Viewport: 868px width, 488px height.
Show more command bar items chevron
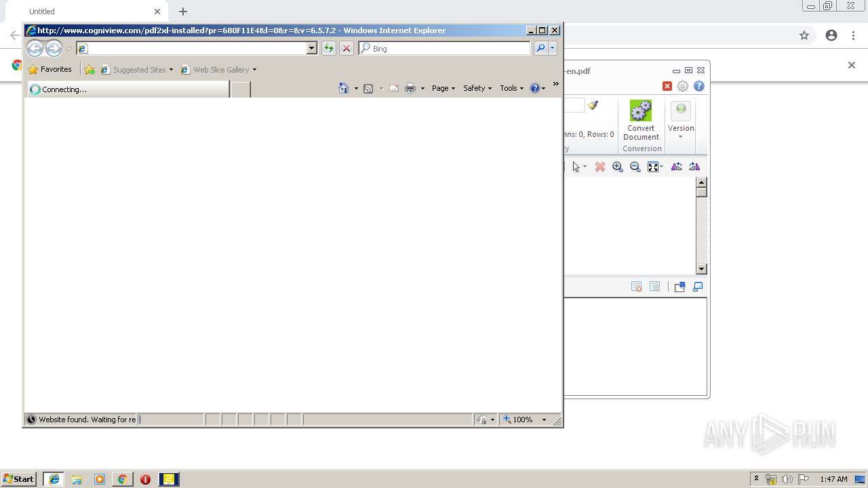pyautogui.click(x=556, y=84)
